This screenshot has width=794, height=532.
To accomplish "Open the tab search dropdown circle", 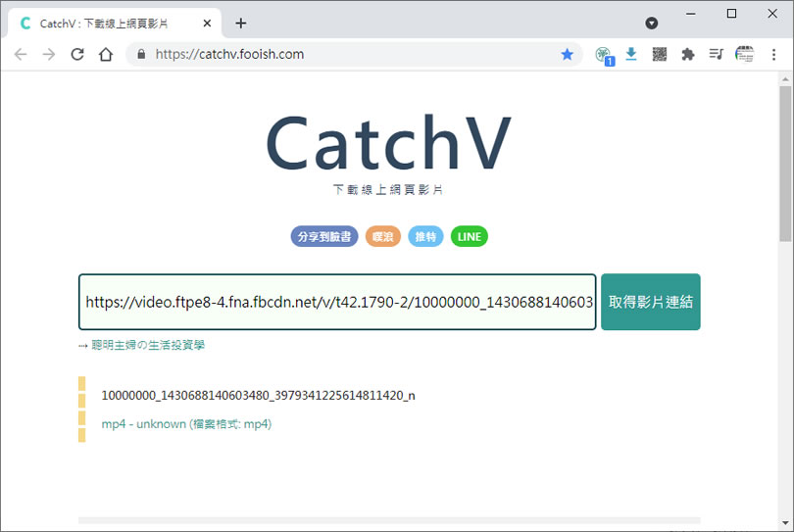I will pos(651,23).
